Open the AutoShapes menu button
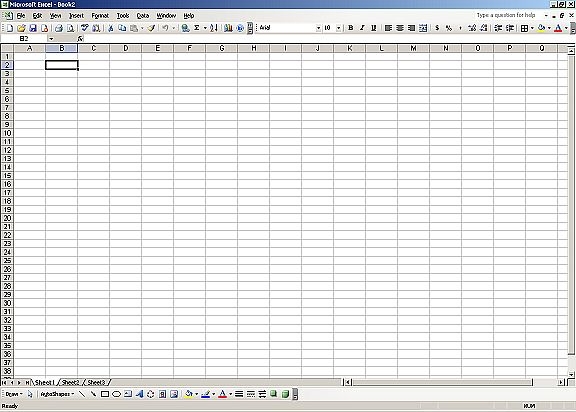The width and height of the screenshot is (576, 412). click(x=57, y=394)
